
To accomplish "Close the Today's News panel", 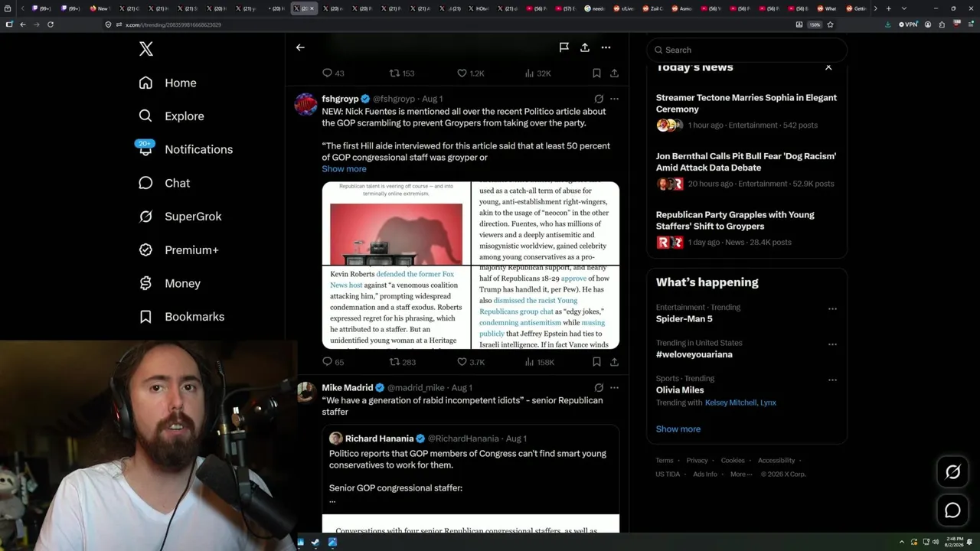I will click(828, 68).
